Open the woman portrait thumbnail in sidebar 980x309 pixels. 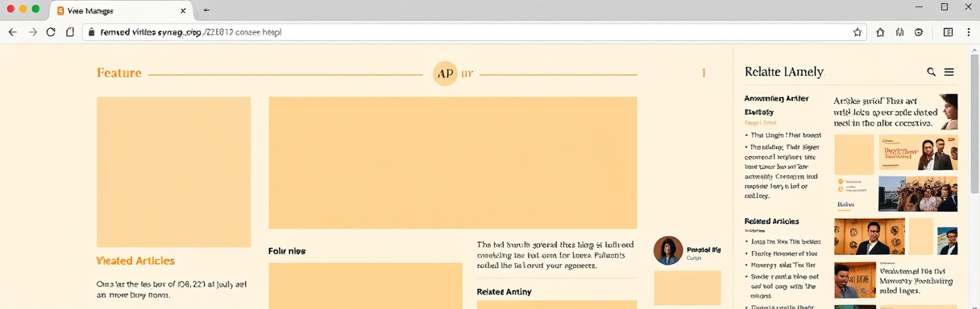[x=949, y=111]
